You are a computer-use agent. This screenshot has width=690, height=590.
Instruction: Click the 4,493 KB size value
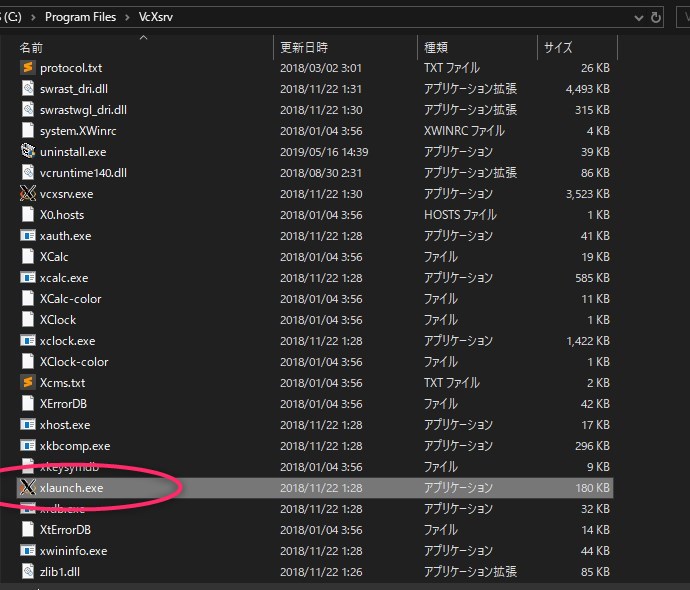point(588,89)
